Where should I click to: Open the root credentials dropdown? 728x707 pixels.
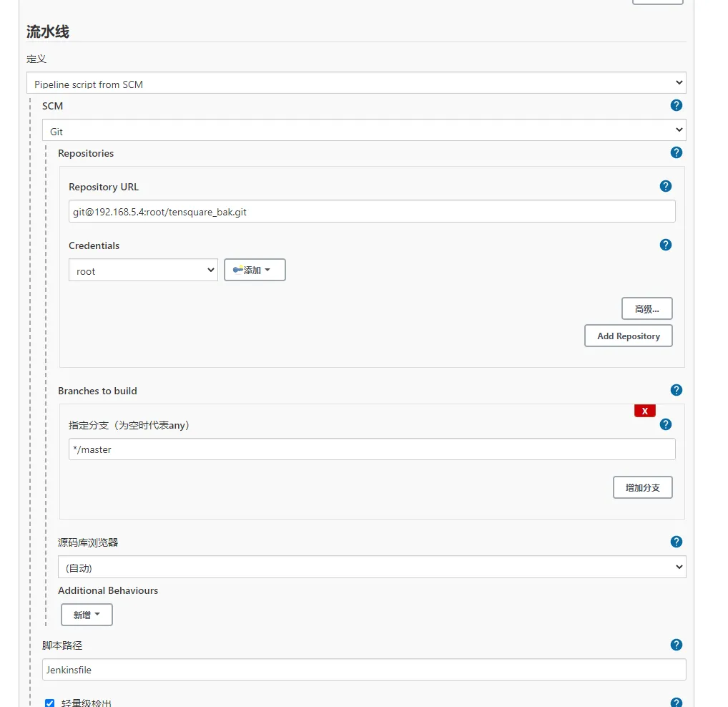point(143,270)
